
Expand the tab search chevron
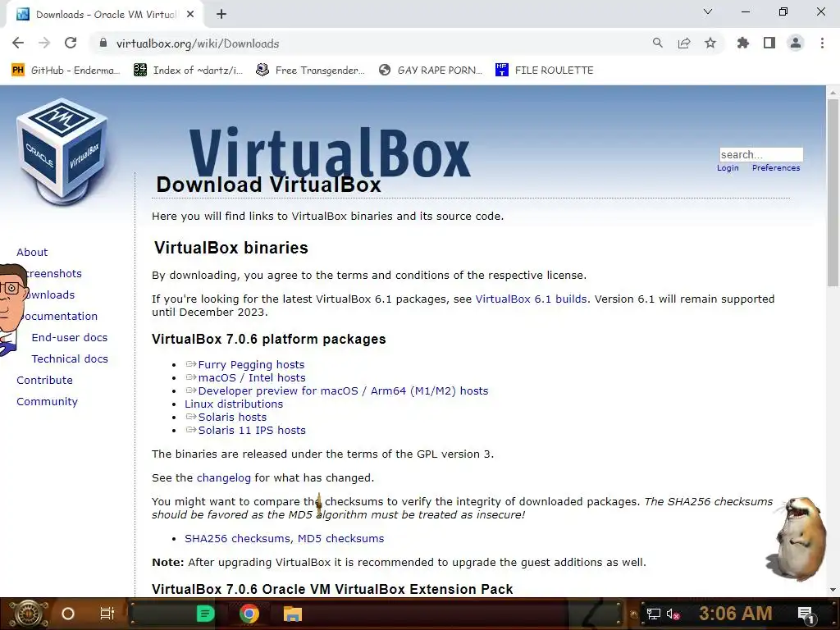(708, 11)
